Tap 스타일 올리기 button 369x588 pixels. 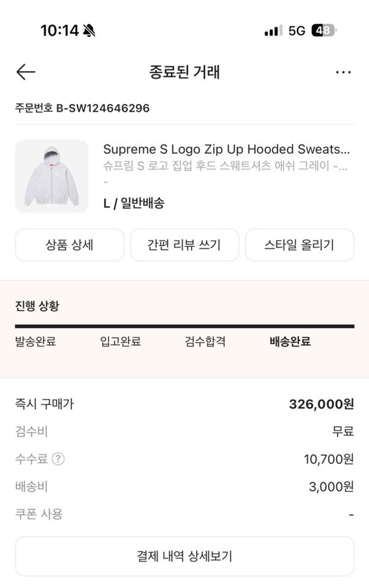[299, 245]
